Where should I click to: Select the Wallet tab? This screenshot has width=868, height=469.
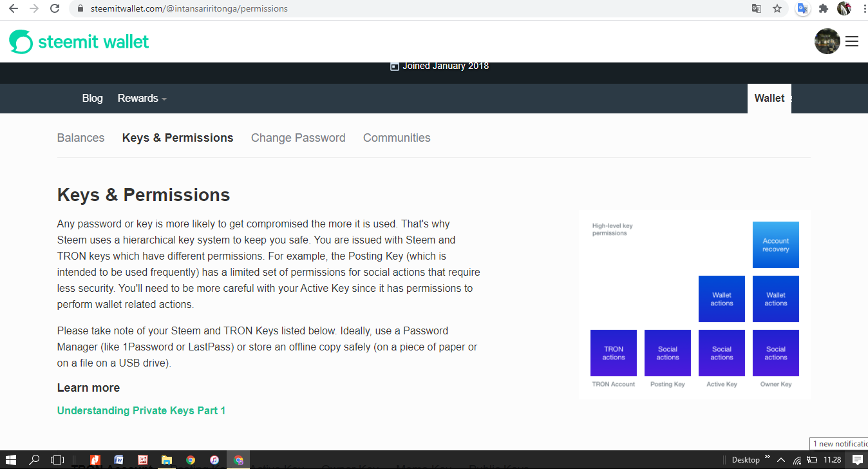pos(769,99)
